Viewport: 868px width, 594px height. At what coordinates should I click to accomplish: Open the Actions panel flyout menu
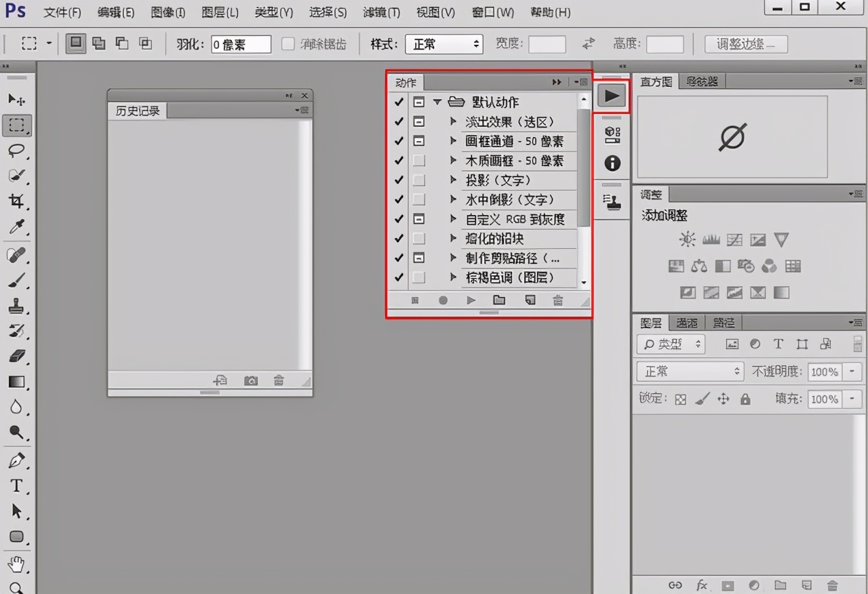click(x=581, y=82)
